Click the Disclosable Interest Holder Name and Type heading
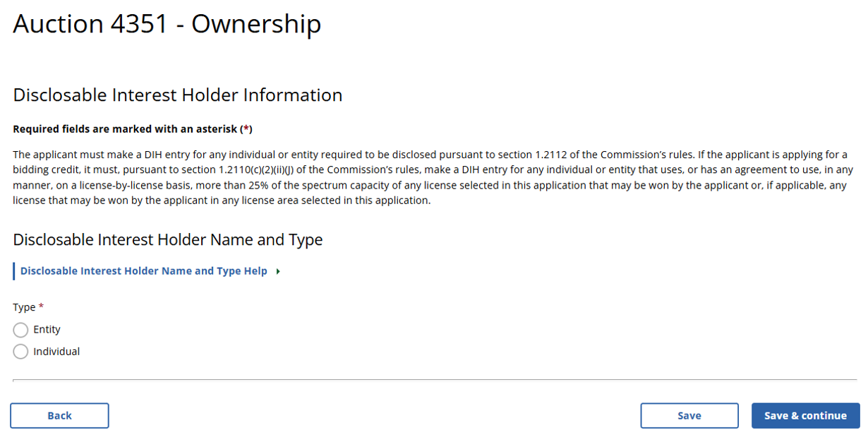868x442 pixels. (x=168, y=240)
